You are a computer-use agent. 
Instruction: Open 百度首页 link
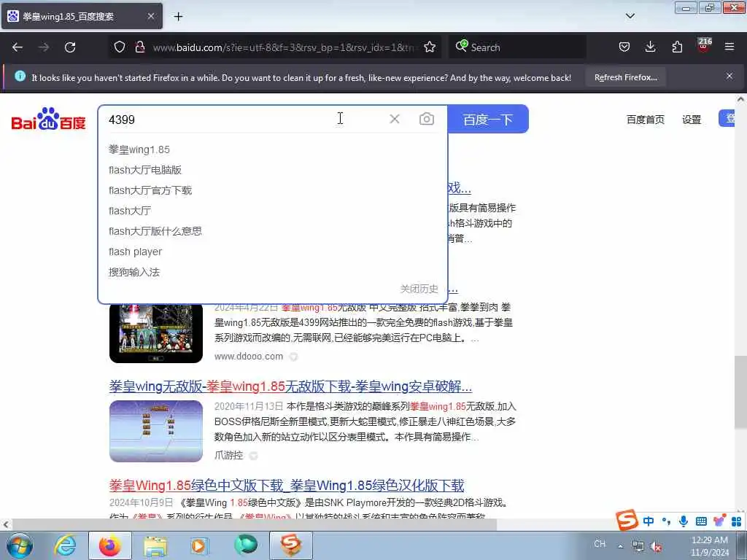[x=645, y=120]
